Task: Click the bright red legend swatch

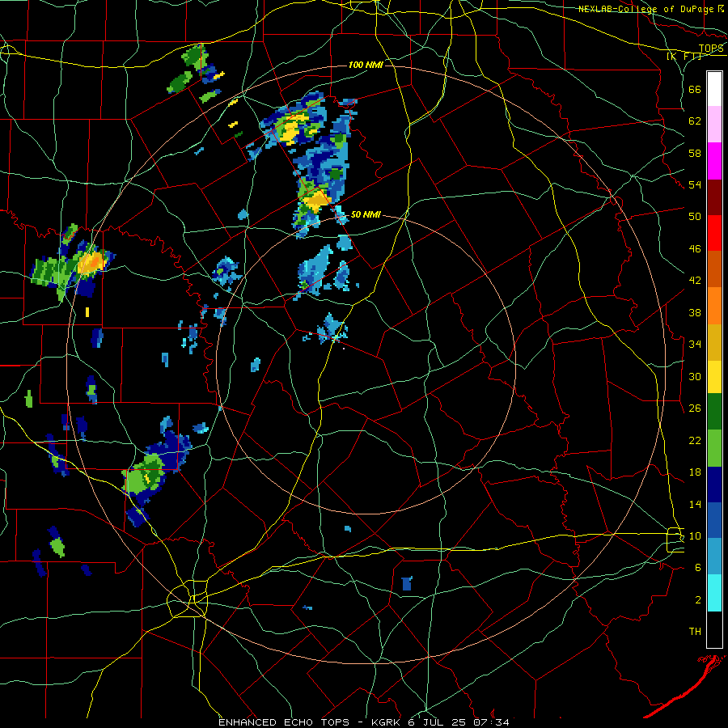Action: pos(714,233)
